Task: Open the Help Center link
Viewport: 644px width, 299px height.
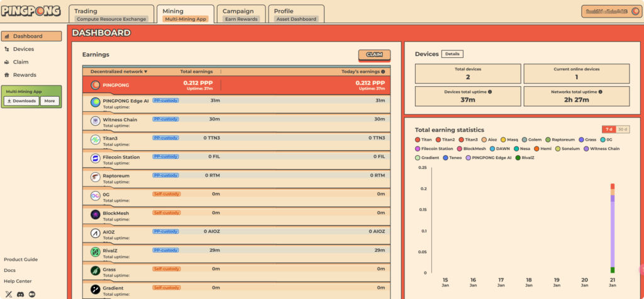Action: [x=18, y=281]
